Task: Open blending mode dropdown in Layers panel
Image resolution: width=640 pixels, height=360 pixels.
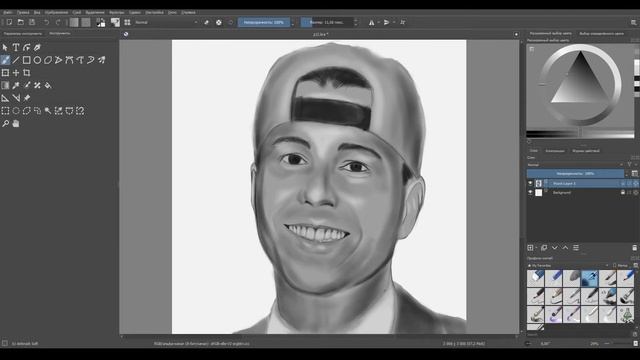Action: 575,165
